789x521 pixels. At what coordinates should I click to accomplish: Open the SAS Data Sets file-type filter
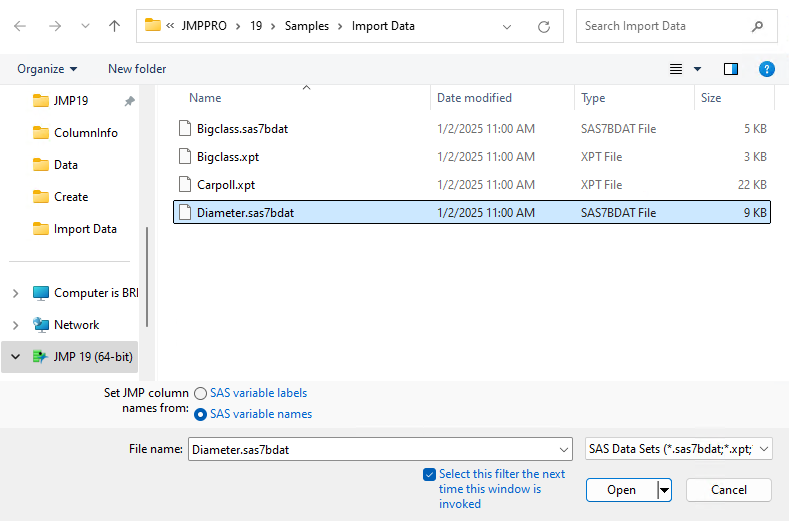(678, 449)
